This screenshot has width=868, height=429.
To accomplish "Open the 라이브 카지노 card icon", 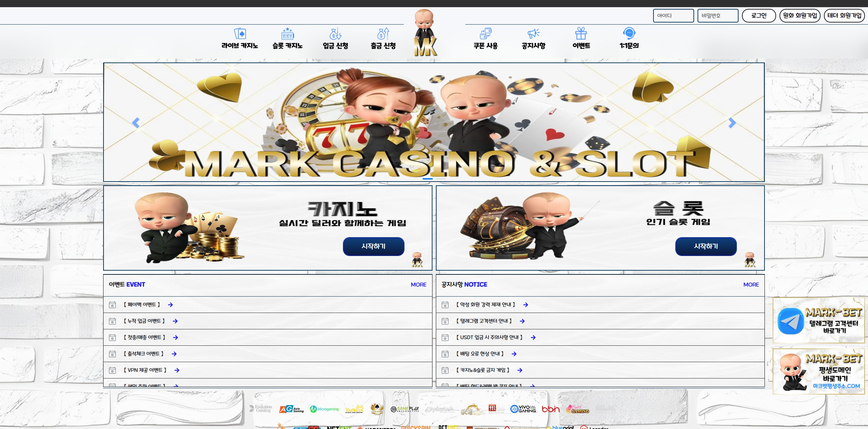I will coord(240,34).
